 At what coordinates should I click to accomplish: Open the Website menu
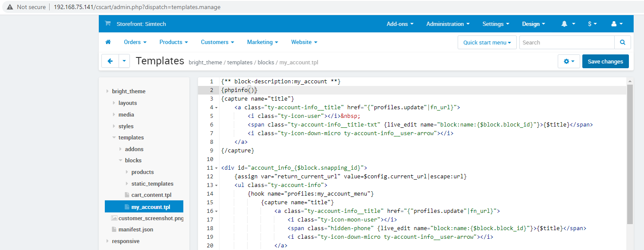[304, 42]
